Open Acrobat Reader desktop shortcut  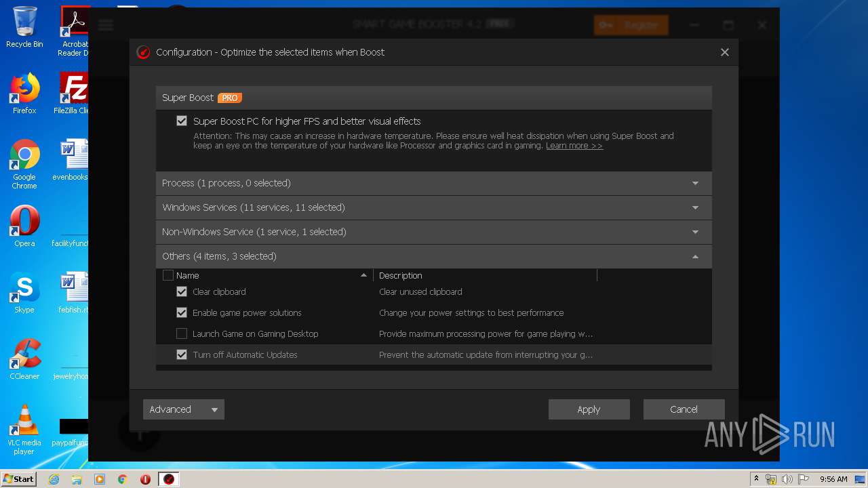74,31
